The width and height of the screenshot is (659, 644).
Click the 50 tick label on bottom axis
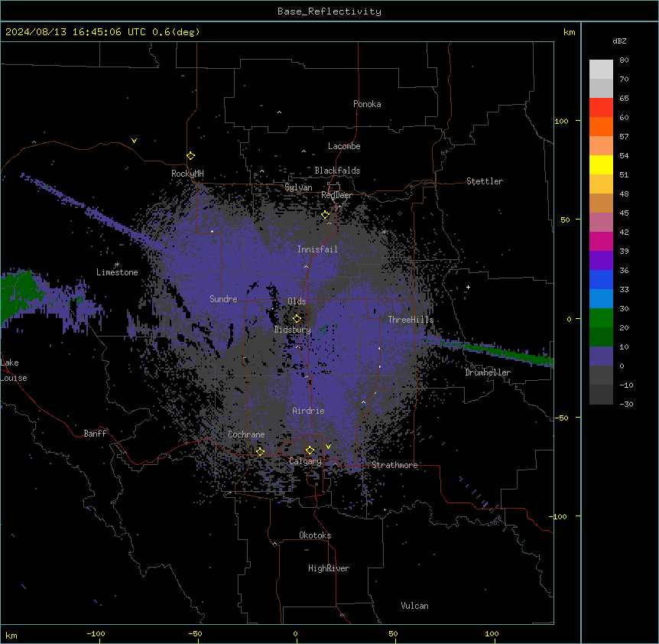pyautogui.click(x=393, y=633)
